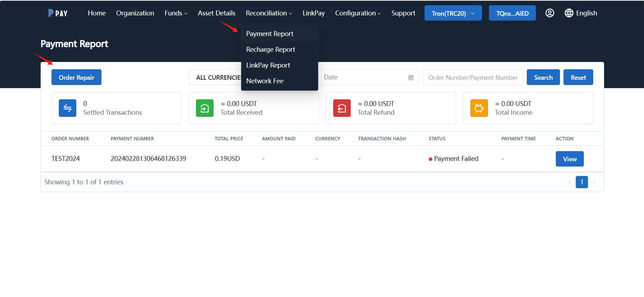Expand the Configuration menu
Screen dimensions: 644x297
click(x=358, y=13)
